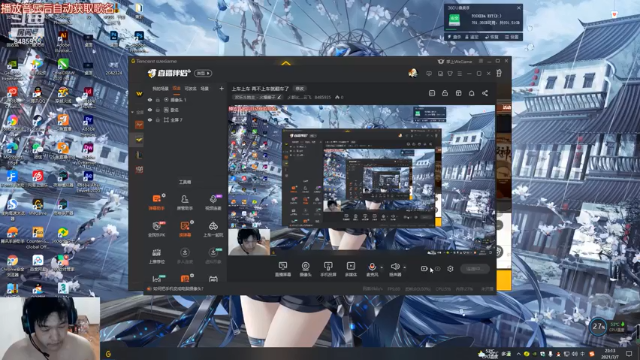Collapse the top yellow chevron arrow
Viewport: 640px width, 360px height.
coord(286,63)
